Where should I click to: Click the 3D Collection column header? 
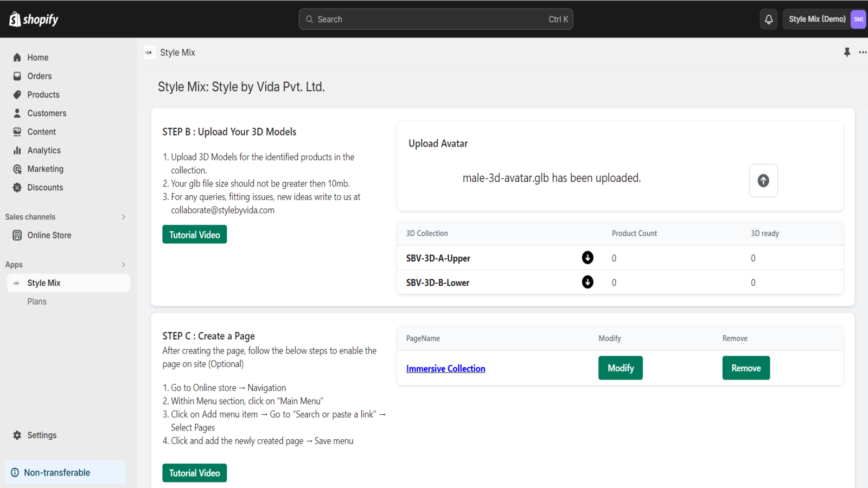427,234
